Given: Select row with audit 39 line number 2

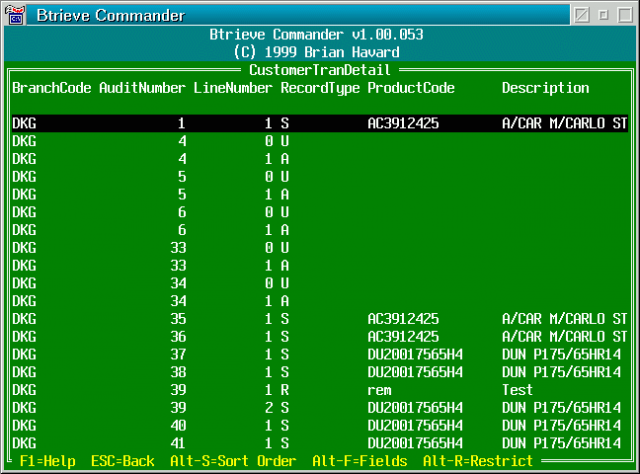Looking at the screenshot, I should pyautogui.click(x=320, y=407).
